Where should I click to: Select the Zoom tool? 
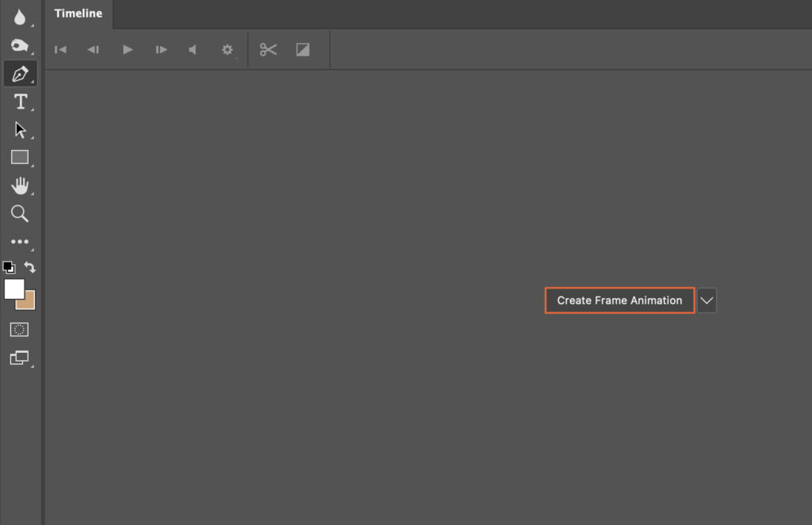coord(19,213)
